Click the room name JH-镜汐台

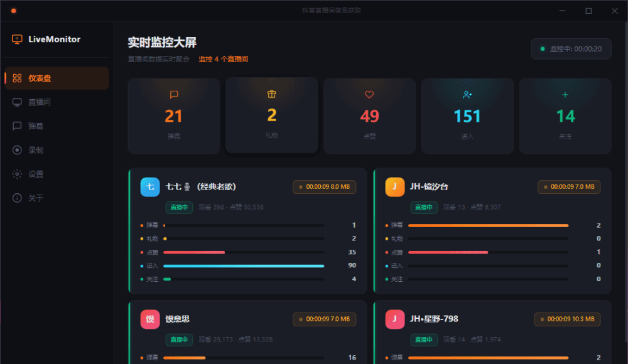[x=429, y=186]
